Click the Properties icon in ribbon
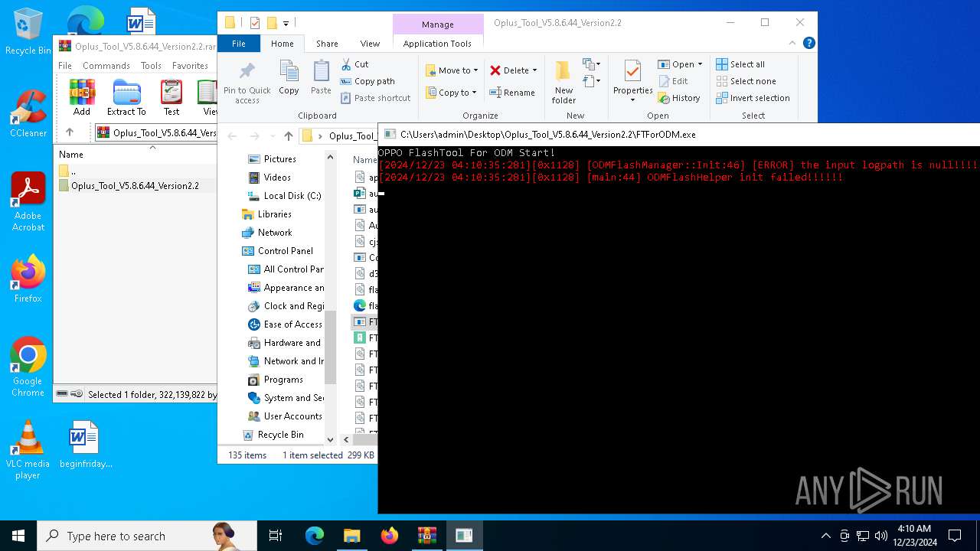Viewport: 980px width, 551px height. coord(632,82)
